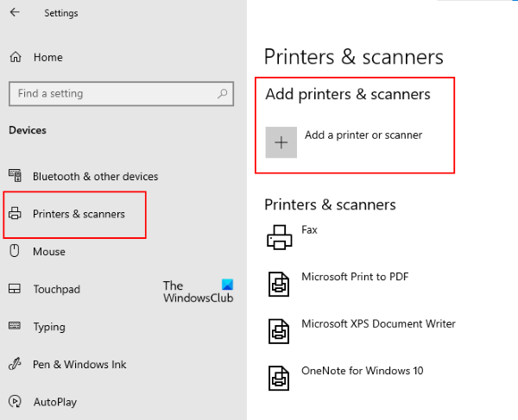Select the Home label in sidebar

47,58
